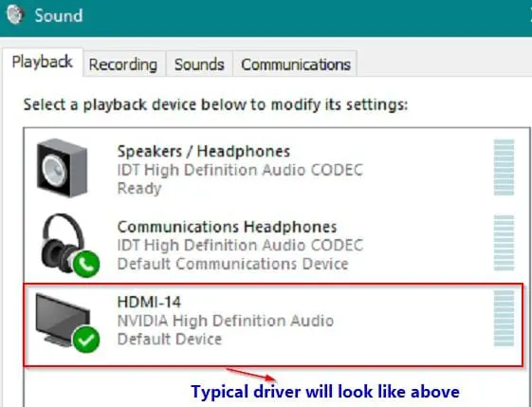Click the Sound window speaker icon
This screenshot has width=532, height=407.
pos(15,14)
